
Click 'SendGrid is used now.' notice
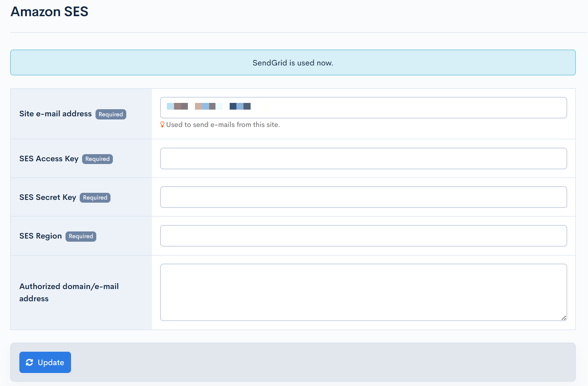(x=293, y=63)
